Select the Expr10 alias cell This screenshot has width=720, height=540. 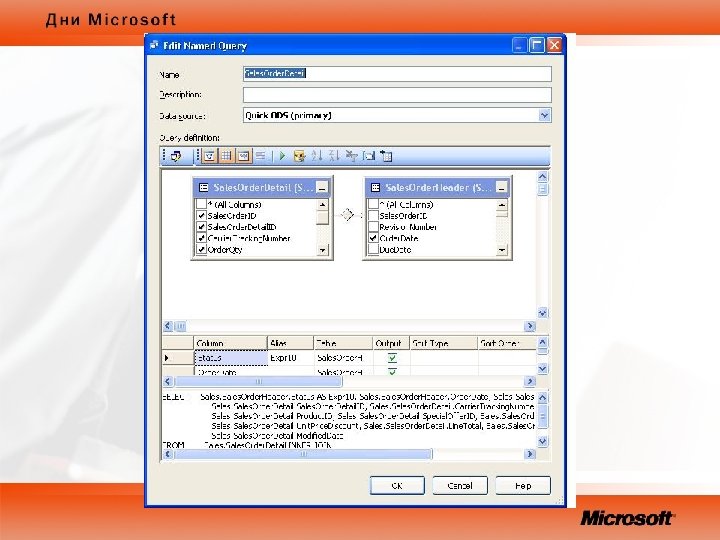click(291, 358)
